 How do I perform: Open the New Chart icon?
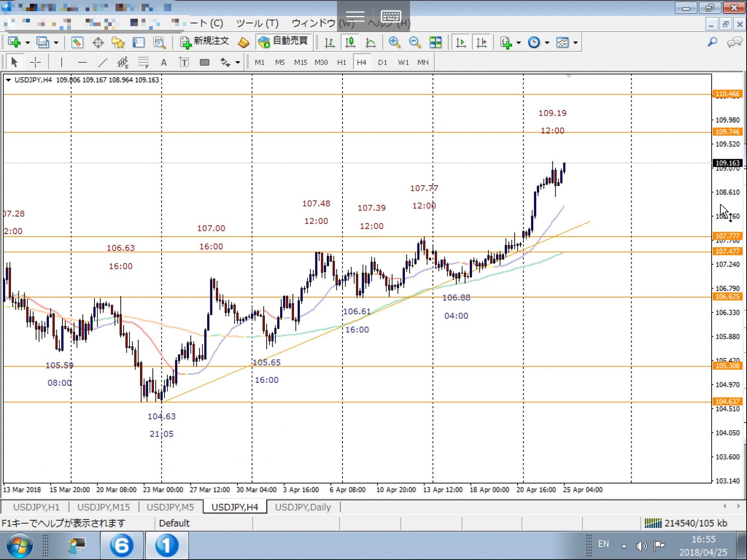(14, 42)
